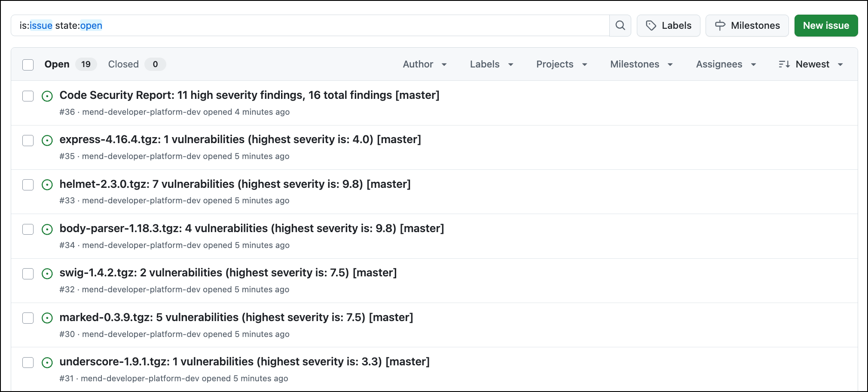The image size is (868, 392).
Task: Open the Milestones page button
Action: (747, 25)
